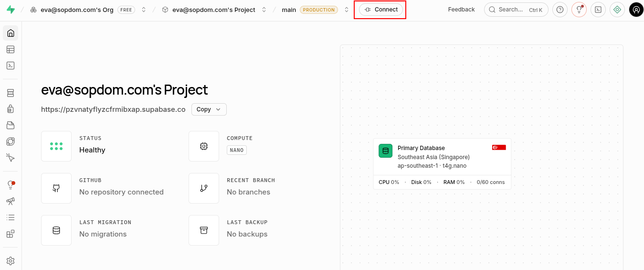
Task: Open the Integrations icon in sidebar
Action: point(11,234)
